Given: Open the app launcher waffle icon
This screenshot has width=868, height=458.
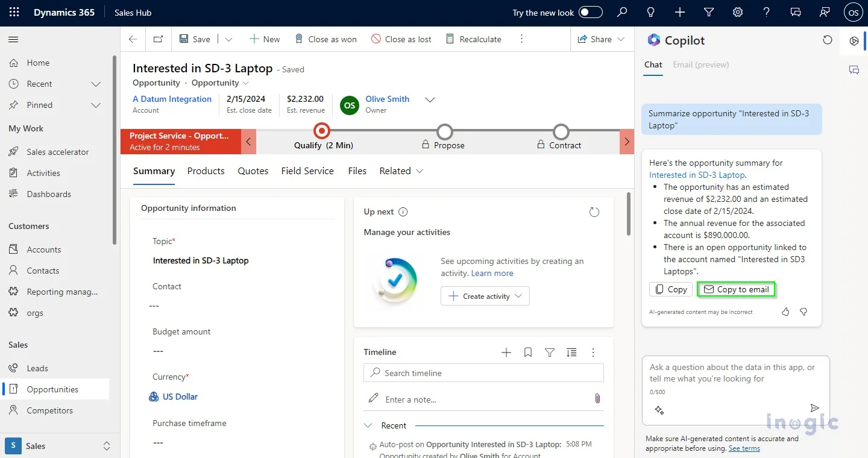Looking at the screenshot, I should click(14, 13).
